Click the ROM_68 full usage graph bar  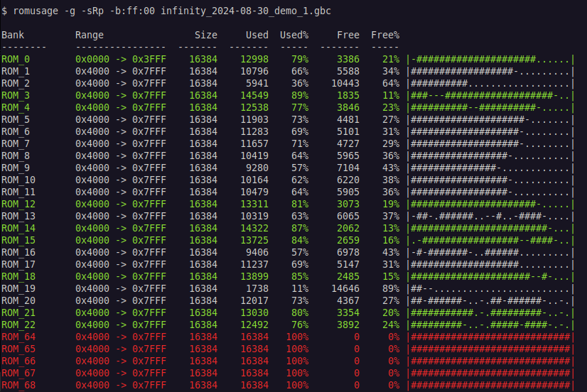coord(491,386)
